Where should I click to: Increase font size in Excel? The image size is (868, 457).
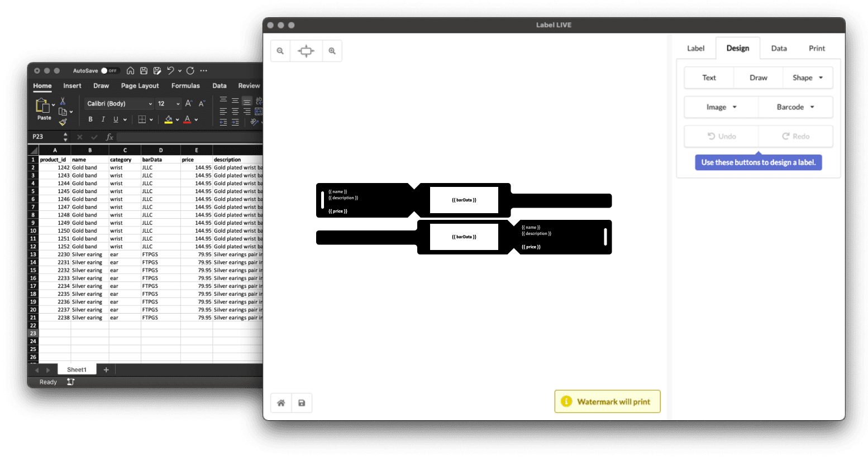[x=189, y=104]
